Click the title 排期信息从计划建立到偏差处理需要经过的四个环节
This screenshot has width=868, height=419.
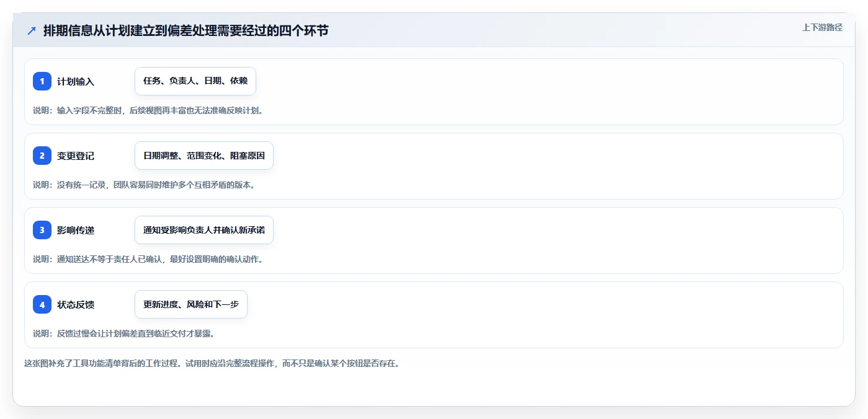pos(186,31)
